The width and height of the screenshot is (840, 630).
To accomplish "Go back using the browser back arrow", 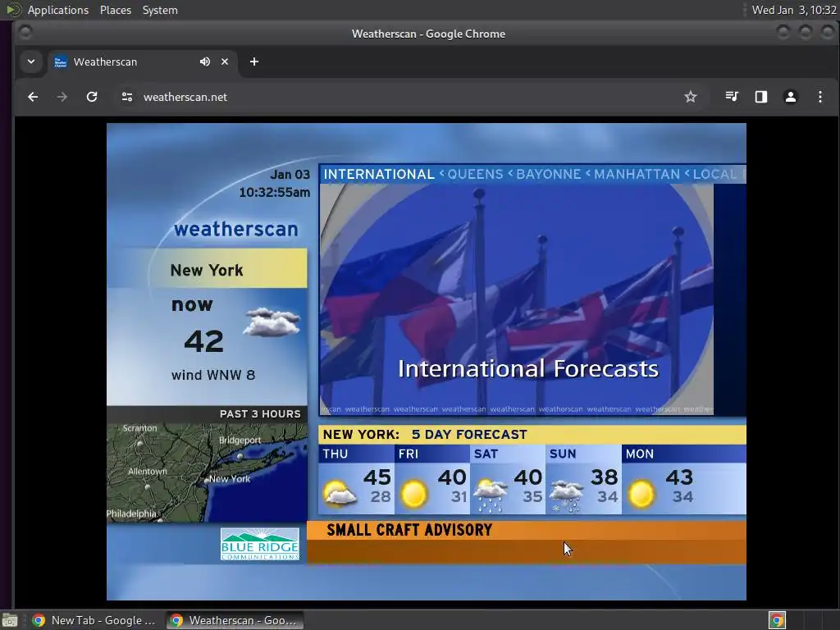I will click(x=33, y=97).
